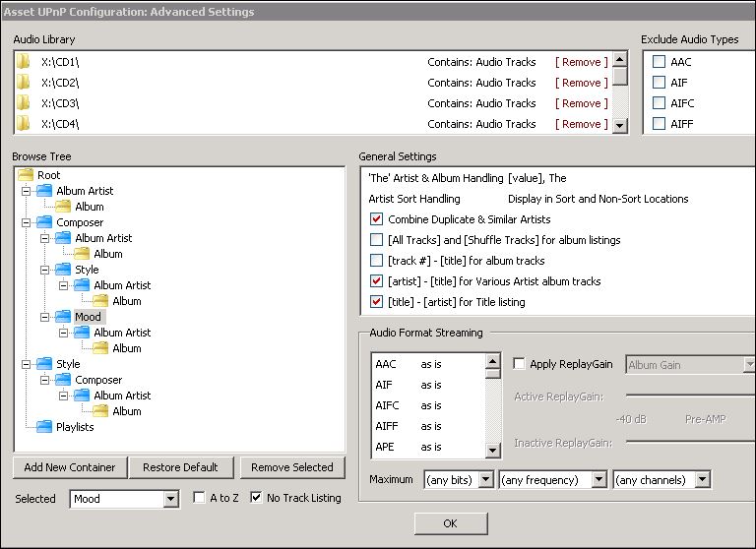This screenshot has height=549, width=756.
Task: Click the blue Playlists folder icon
Action: [44, 427]
